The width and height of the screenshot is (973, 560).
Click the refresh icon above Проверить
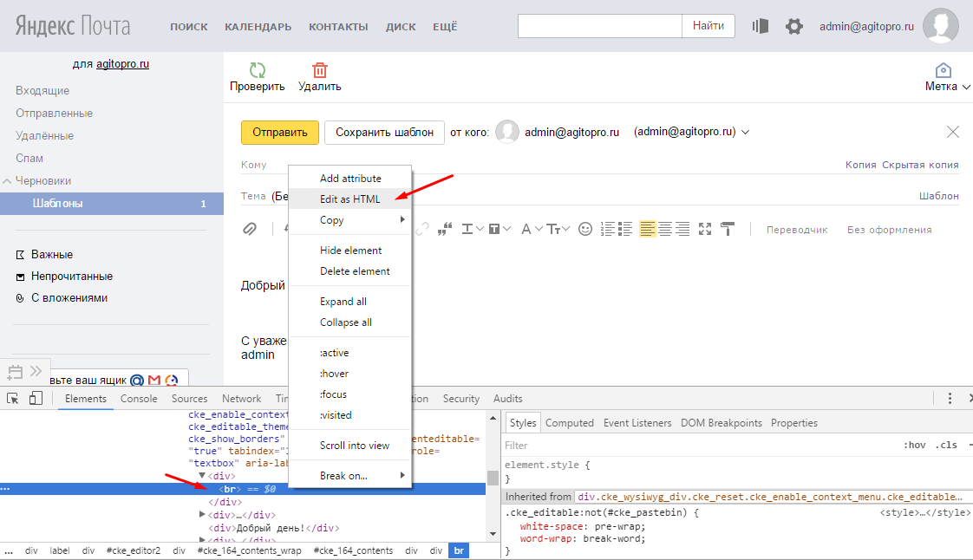257,70
